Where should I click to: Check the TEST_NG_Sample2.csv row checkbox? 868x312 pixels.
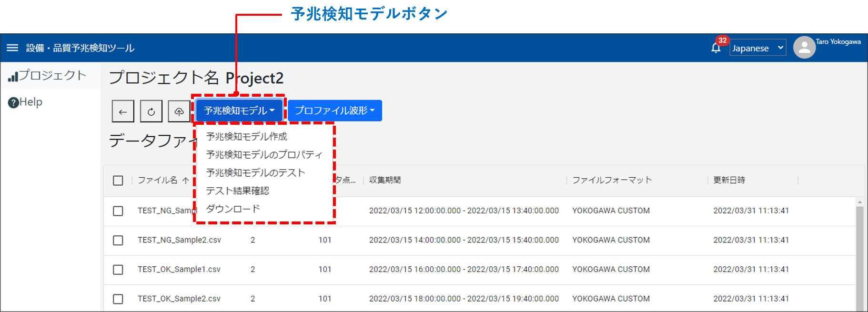(x=118, y=240)
